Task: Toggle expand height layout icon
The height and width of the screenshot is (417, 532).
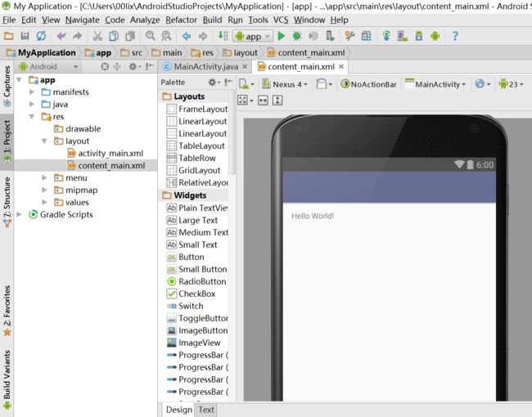Action: tap(277, 100)
